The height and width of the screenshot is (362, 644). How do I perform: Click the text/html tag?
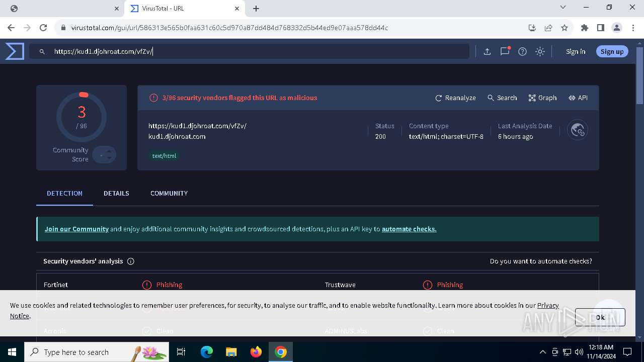pos(165,156)
